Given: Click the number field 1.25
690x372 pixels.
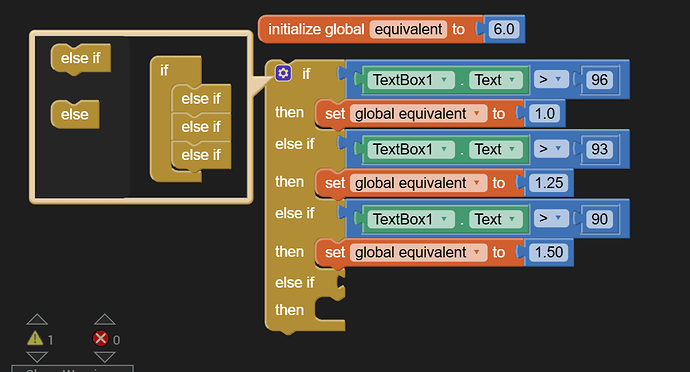Looking at the screenshot, I should pos(549,183).
